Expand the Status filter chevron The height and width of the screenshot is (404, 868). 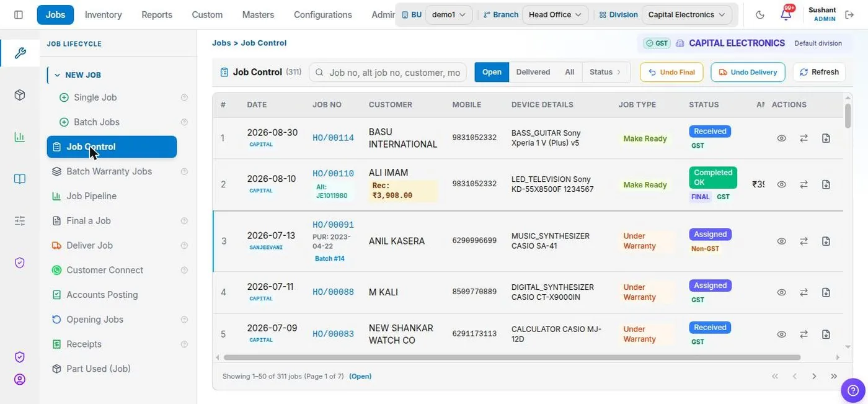pos(618,72)
